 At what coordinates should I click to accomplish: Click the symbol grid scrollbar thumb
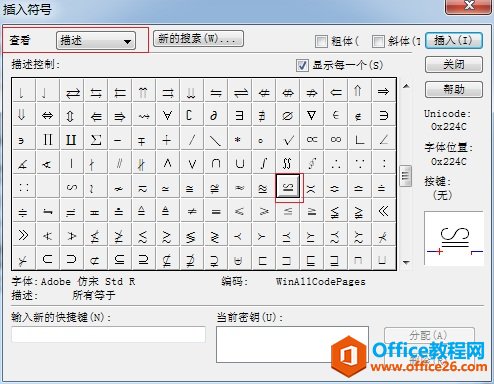tap(405, 176)
